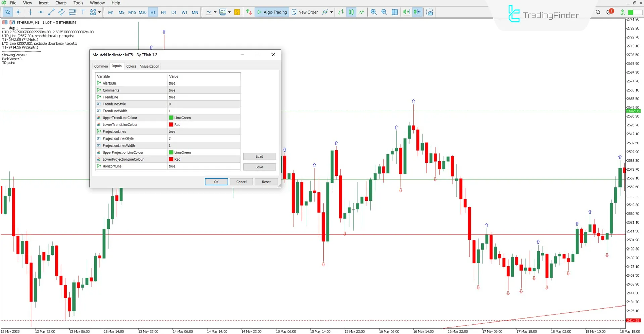Click the Reset button in the dialog
Screen dimensions: 644x334
[266, 181]
